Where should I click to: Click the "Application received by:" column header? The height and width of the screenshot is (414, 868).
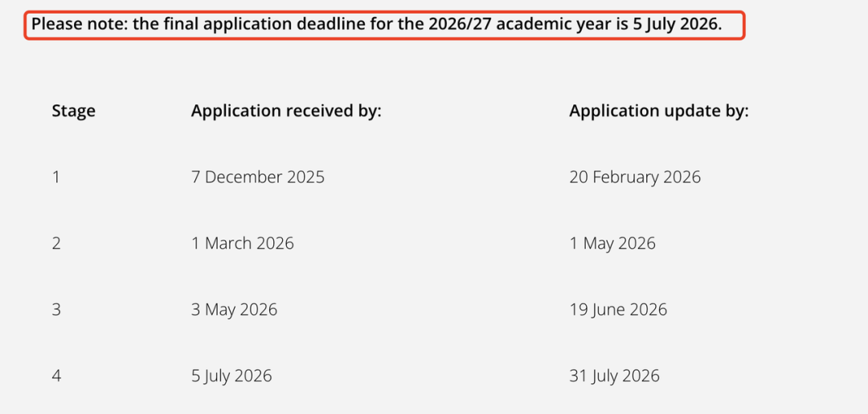[286, 111]
